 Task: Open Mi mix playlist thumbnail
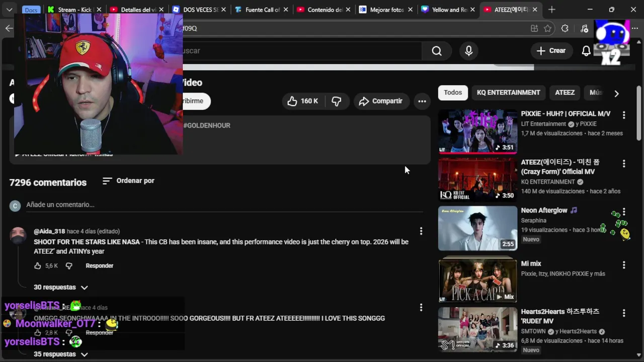pos(477,281)
